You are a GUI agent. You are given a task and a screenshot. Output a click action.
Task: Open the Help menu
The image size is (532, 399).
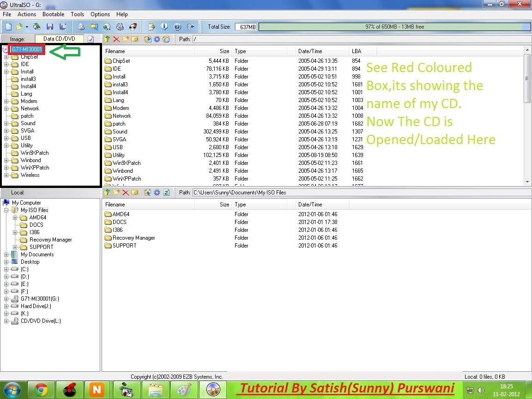pyautogui.click(x=122, y=14)
